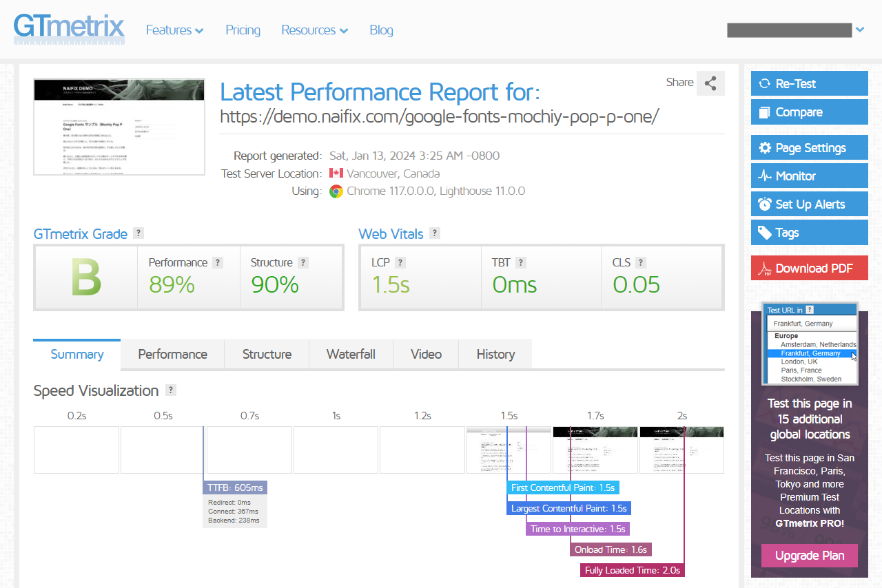
Task: Click Set Up Alerts button
Action: [809, 204]
